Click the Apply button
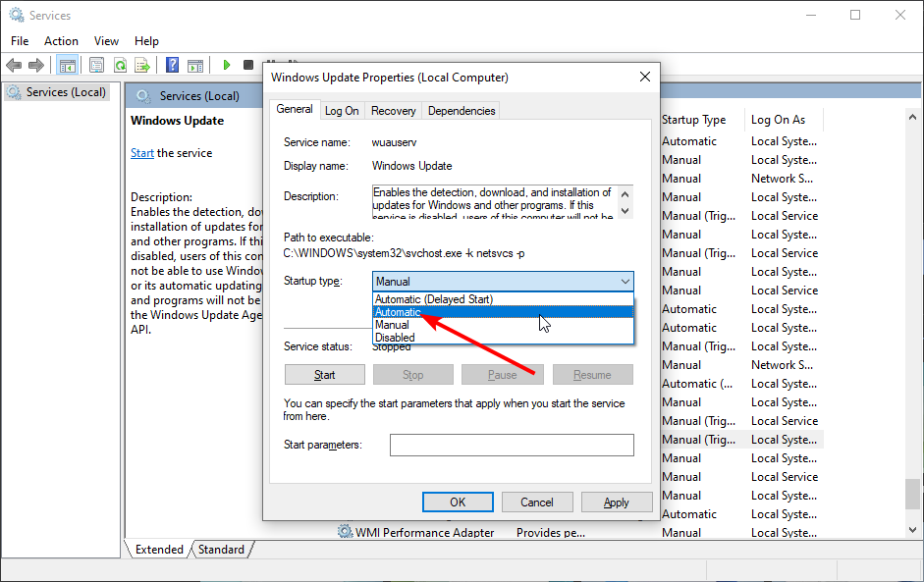 tap(617, 502)
